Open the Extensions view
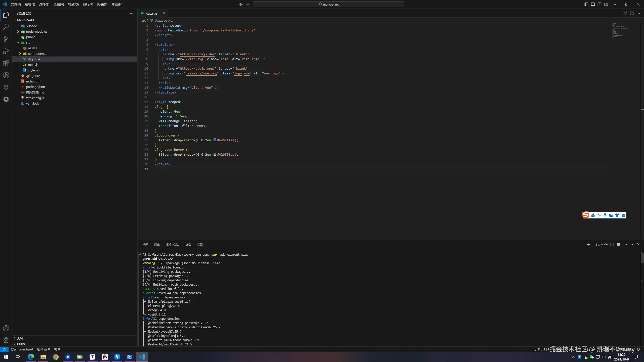 pos(6,63)
